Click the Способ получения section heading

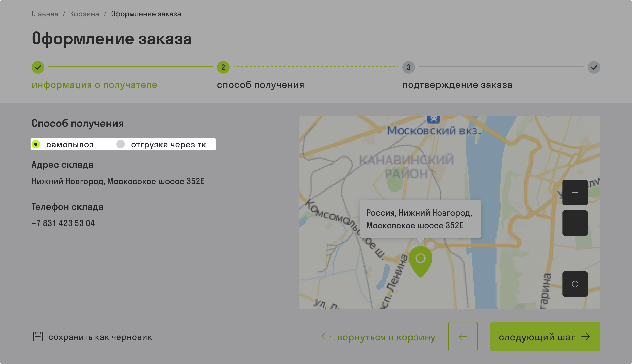tap(78, 123)
